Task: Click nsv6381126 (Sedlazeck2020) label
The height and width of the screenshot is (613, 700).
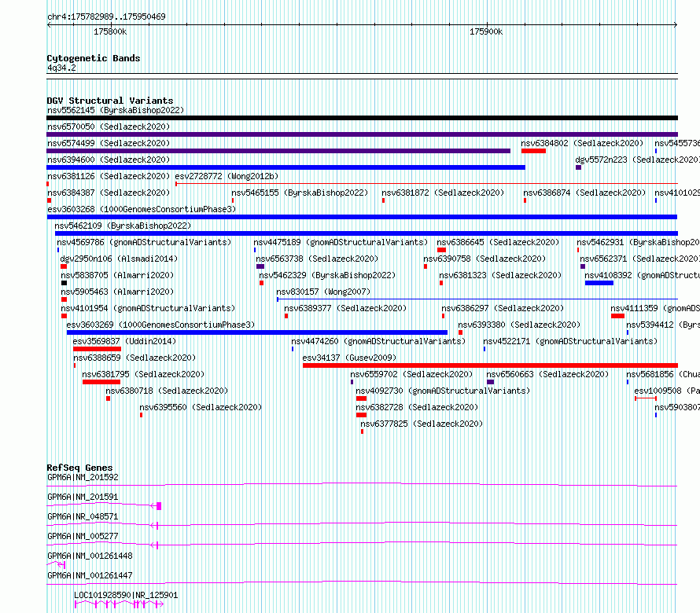Action: (109, 176)
